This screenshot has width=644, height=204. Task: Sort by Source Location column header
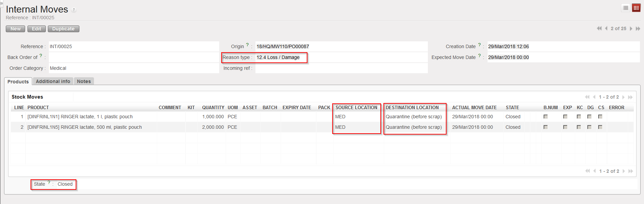point(356,107)
